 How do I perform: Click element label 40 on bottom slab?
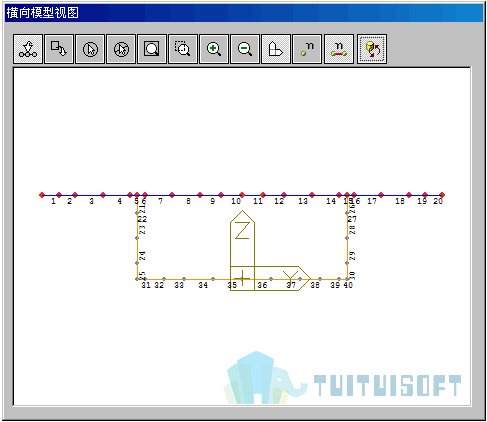tap(348, 285)
